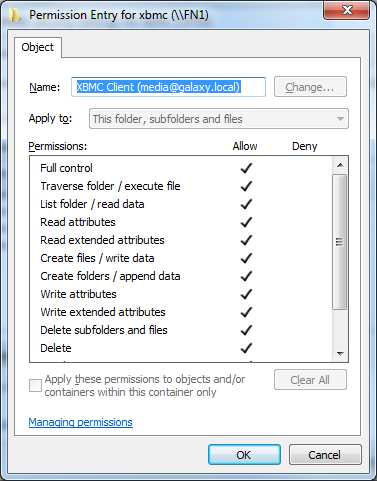
Task: Toggle Allow for Create files / write data
Action: tap(246, 258)
